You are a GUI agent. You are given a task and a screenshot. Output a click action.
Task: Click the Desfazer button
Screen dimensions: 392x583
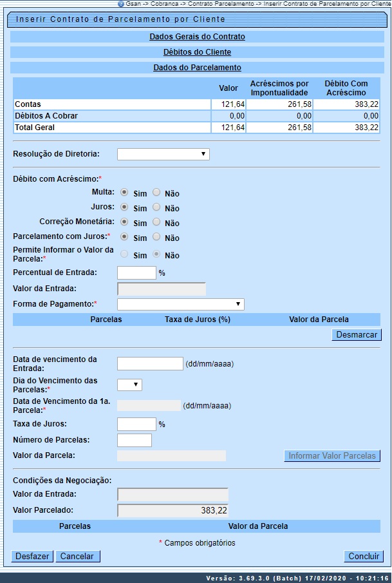(x=32, y=557)
